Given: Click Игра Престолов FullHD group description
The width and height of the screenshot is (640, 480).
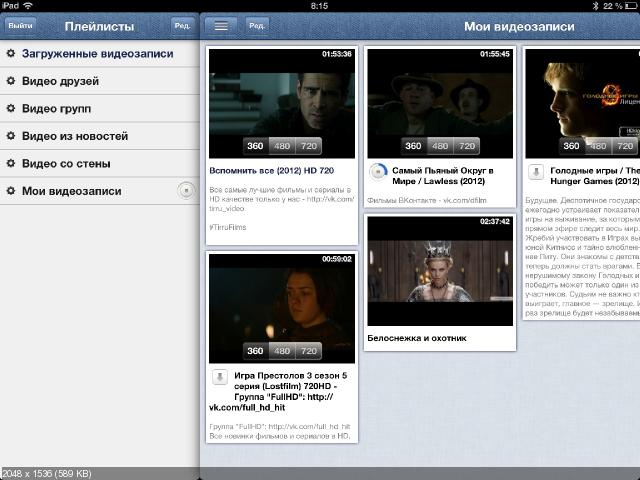Looking at the screenshot, I should (x=280, y=431).
